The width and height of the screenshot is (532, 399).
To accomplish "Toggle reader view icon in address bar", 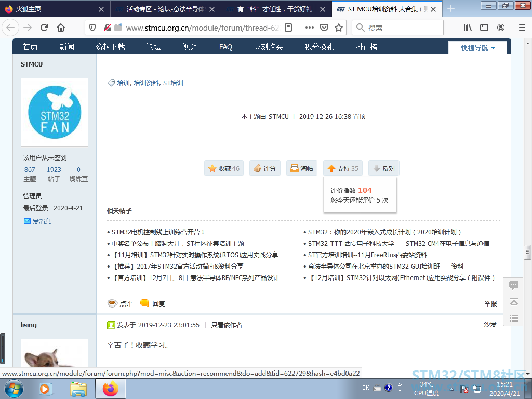I will pos(288,28).
